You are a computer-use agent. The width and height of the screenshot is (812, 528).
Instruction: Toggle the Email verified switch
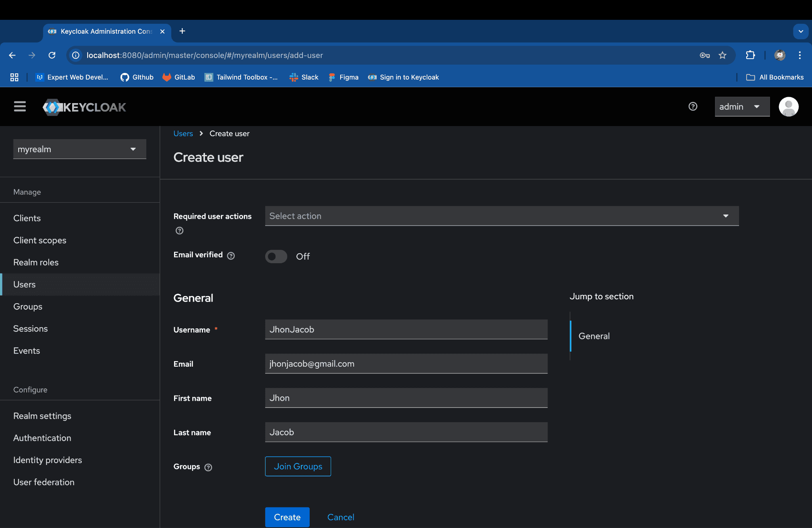coord(276,256)
